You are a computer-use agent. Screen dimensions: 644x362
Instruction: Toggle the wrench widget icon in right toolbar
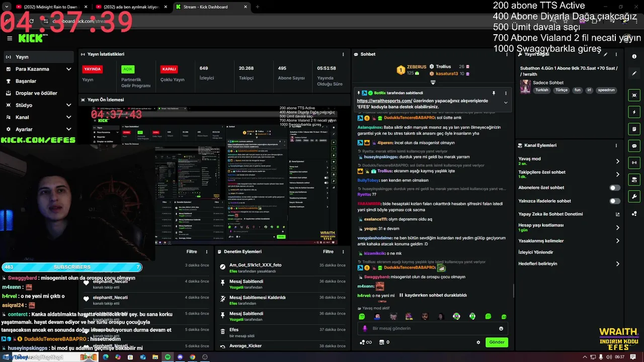(x=634, y=196)
